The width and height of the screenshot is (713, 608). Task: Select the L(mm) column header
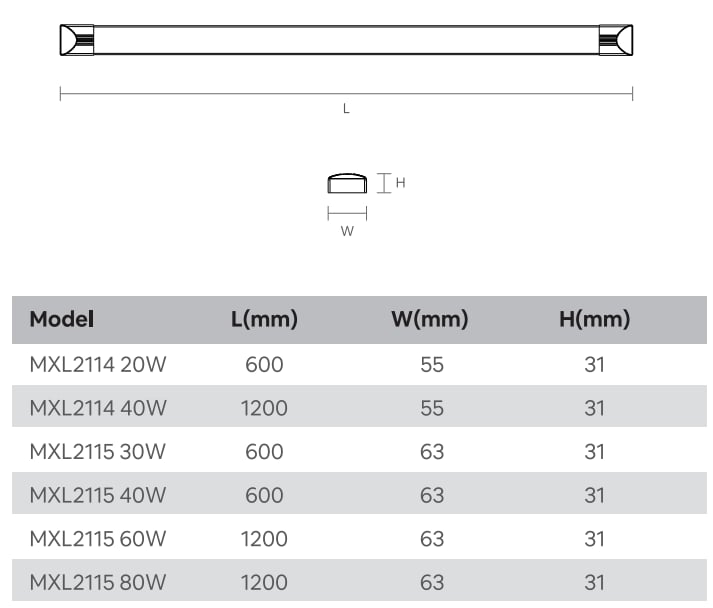click(264, 319)
